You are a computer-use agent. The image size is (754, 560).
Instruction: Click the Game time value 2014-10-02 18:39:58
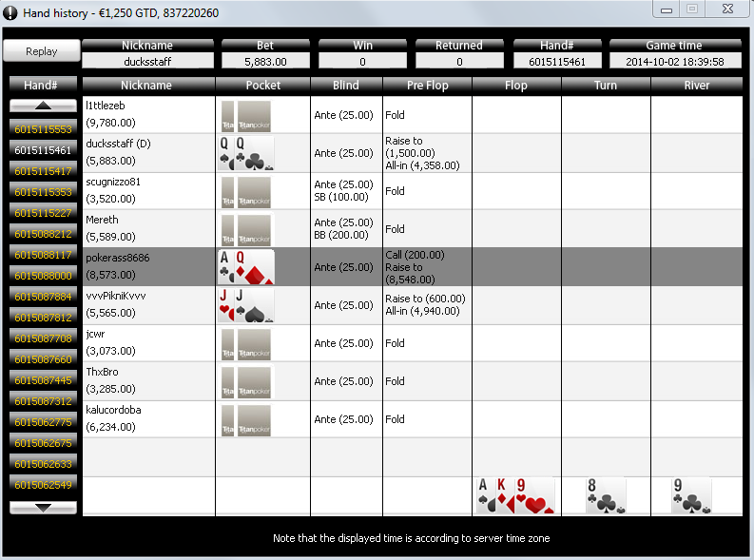pyautogui.click(x=675, y=62)
